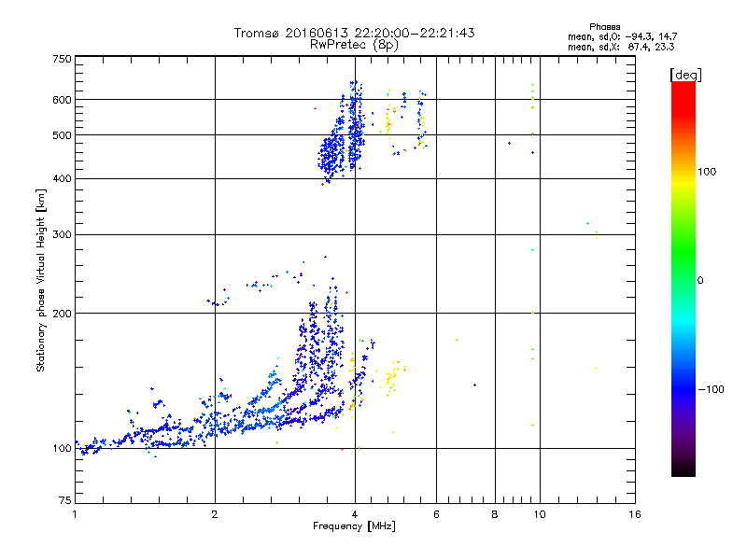Click the 300 tick on height axis
This screenshot has height=560, width=747.
pos(62,234)
